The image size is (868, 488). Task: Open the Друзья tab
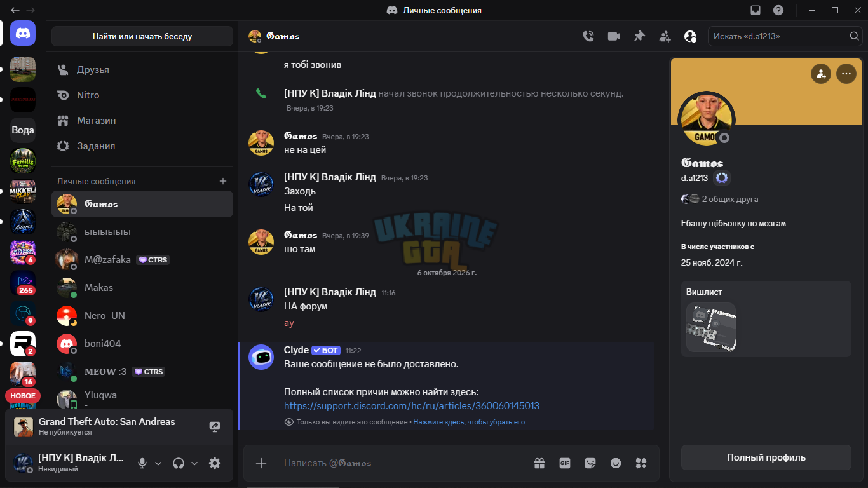142,69
